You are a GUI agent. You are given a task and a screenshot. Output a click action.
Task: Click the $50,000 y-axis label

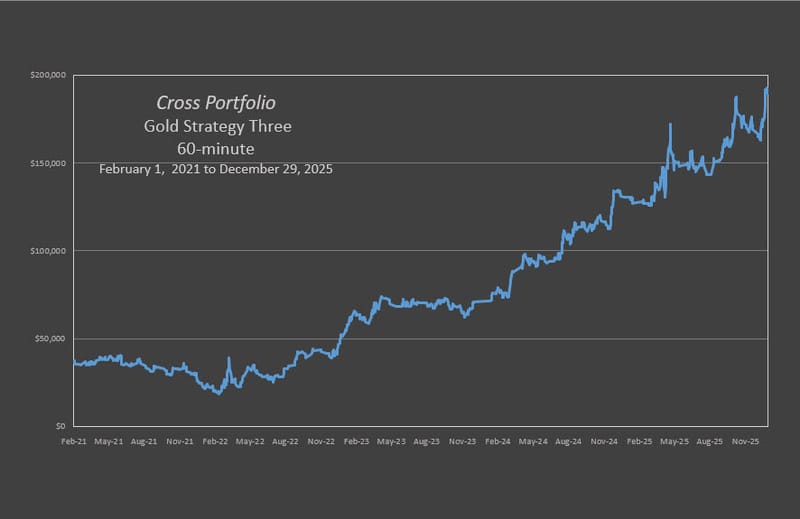(50, 339)
